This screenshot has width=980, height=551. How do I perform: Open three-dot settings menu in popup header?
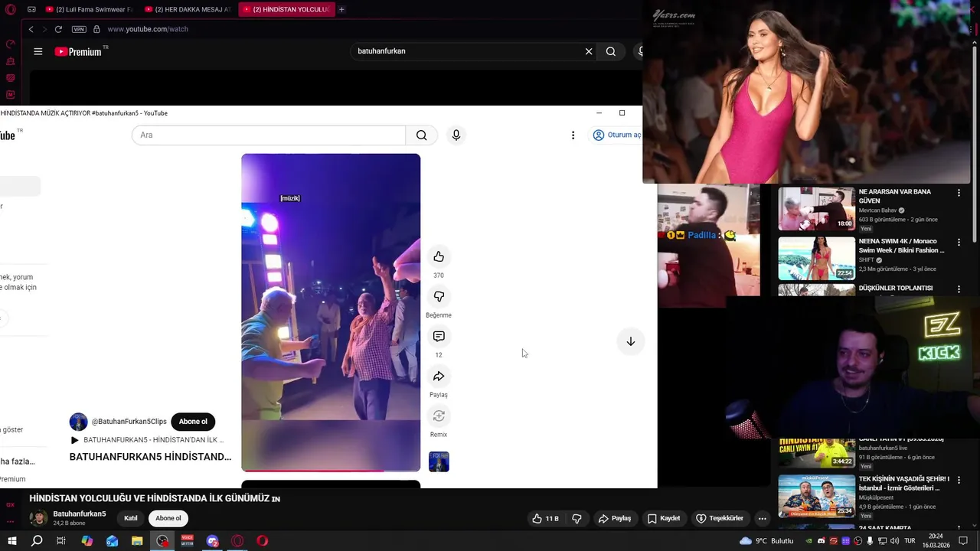click(573, 135)
